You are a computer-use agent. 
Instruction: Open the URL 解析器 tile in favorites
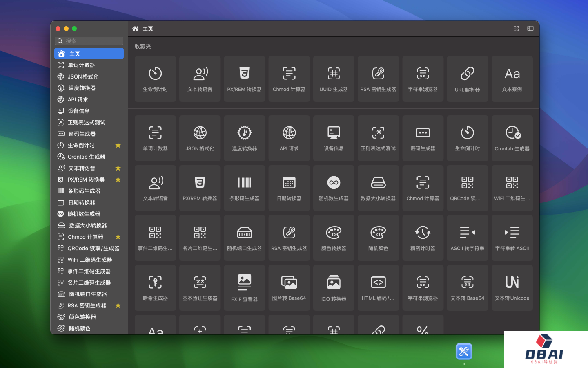[467, 79]
